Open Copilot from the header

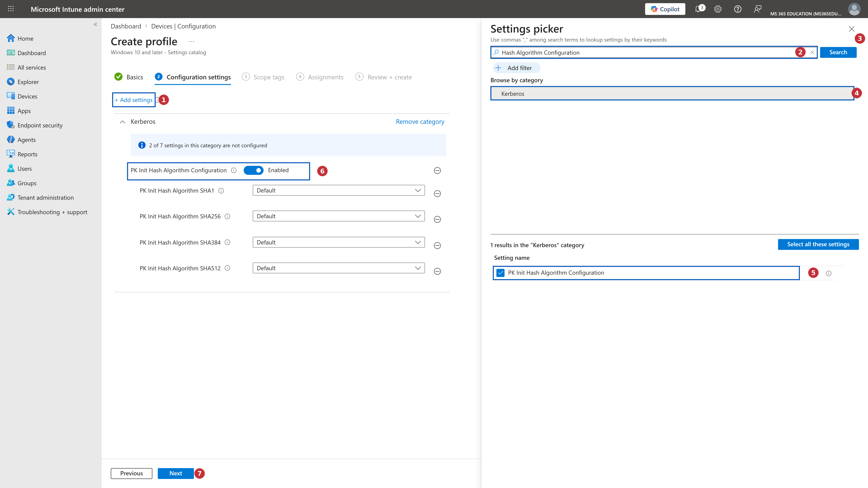coord(665,9)
